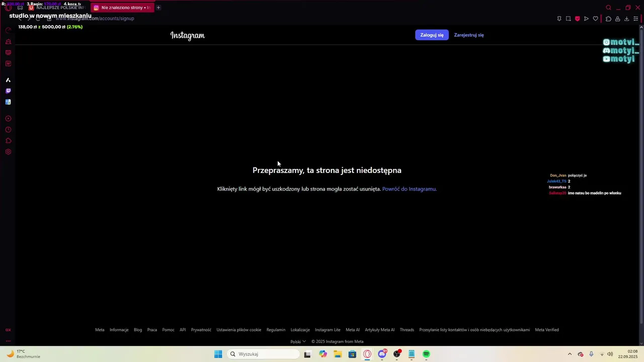Open the Zarejestruj się link
644x362 pixels.
pos(469,35)
